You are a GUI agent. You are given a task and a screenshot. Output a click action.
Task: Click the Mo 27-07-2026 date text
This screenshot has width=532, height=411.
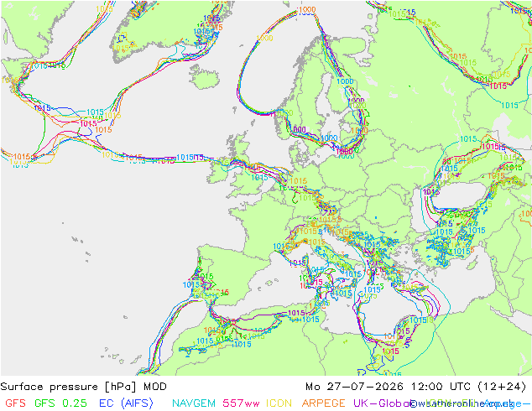[x=355, y=387]
